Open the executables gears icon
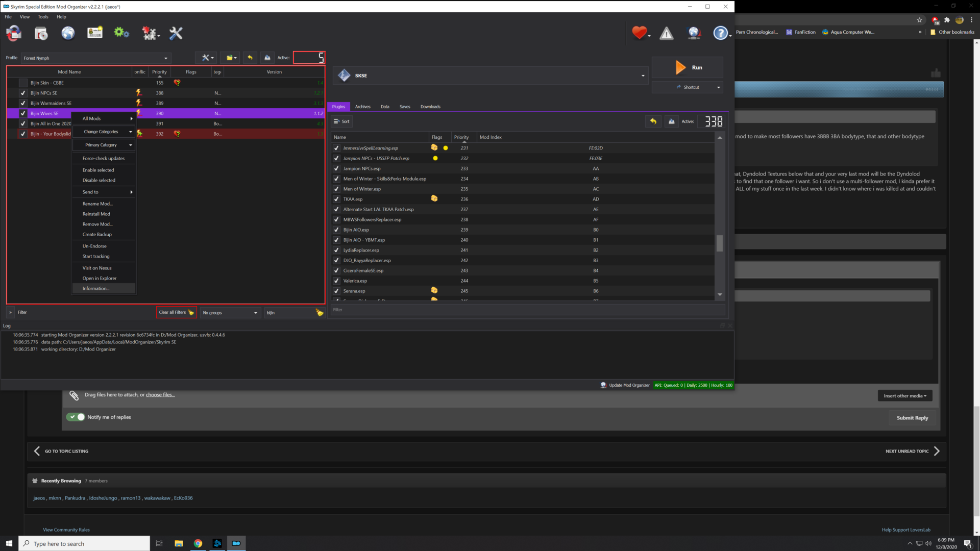The image size is (980, 551). point(121,33)
